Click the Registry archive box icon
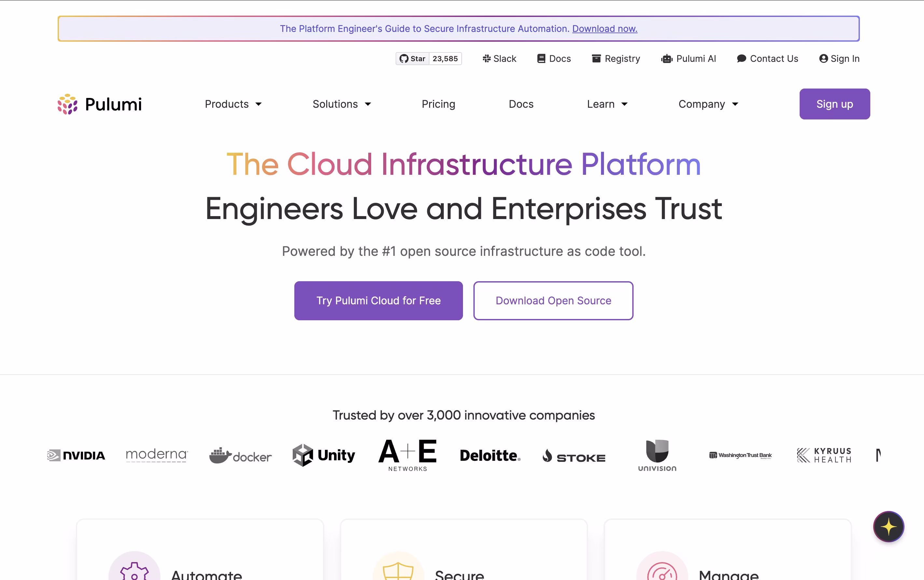Image resolution: width=924 pixels, height=580 pixels. [596, 59]
